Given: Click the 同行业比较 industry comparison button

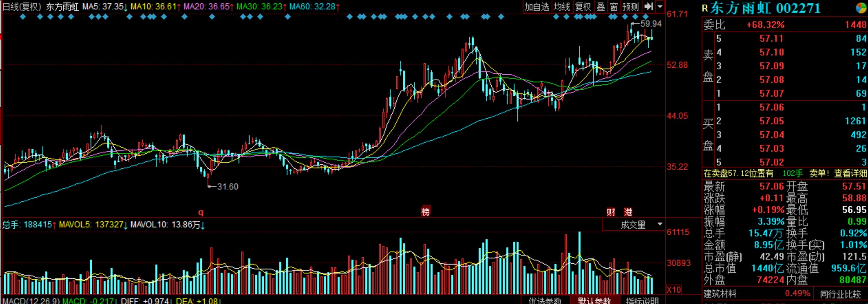Looking at the screenshot, I should coord(840,294).
